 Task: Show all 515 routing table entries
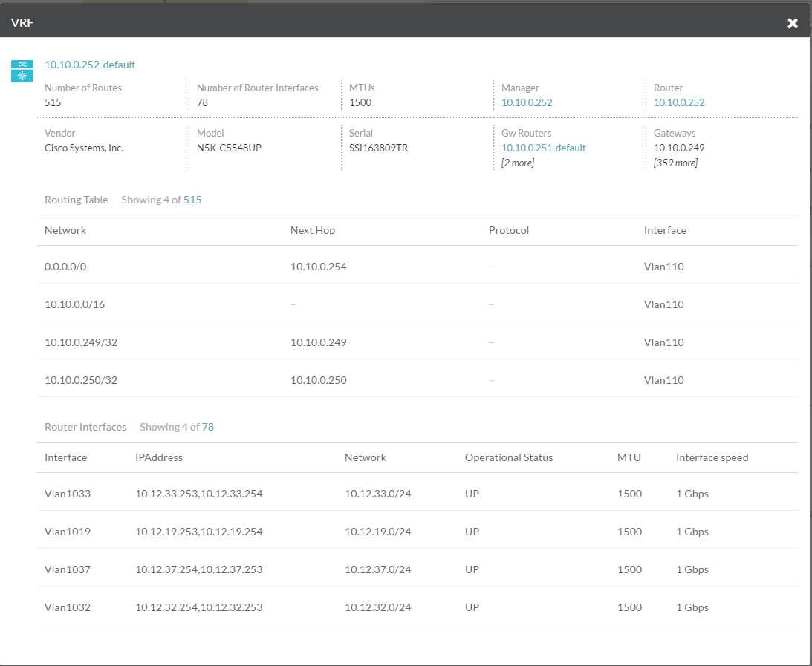tap(192, 200)
